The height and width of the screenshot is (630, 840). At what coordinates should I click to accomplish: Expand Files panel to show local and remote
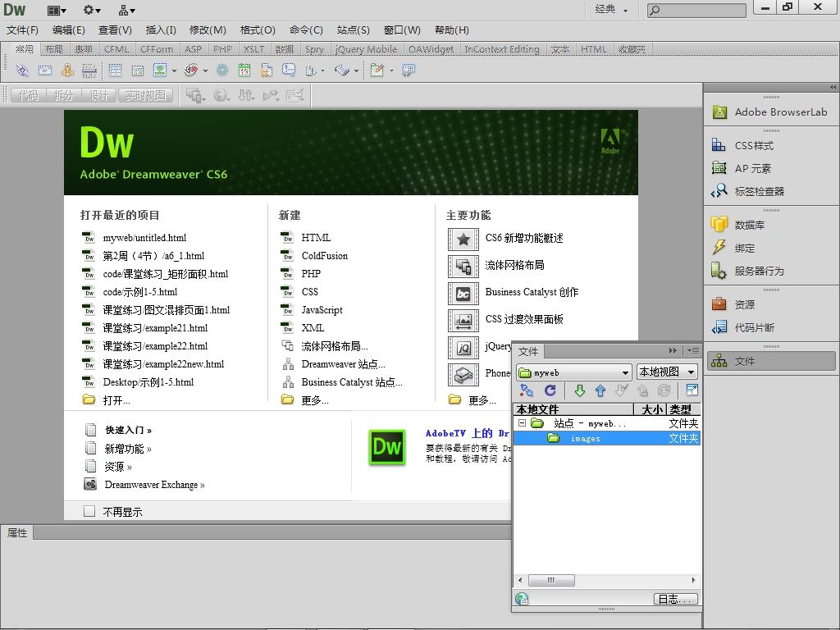click(x=692, y=390)
